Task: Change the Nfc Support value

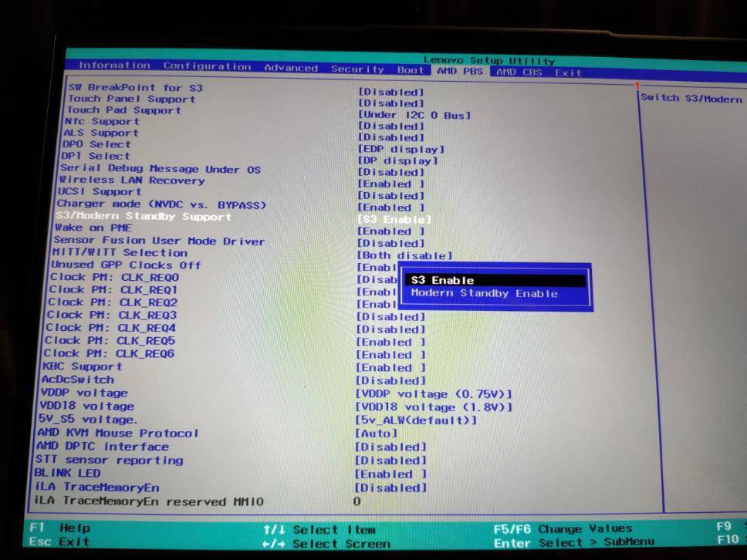Action: point(390,127)
